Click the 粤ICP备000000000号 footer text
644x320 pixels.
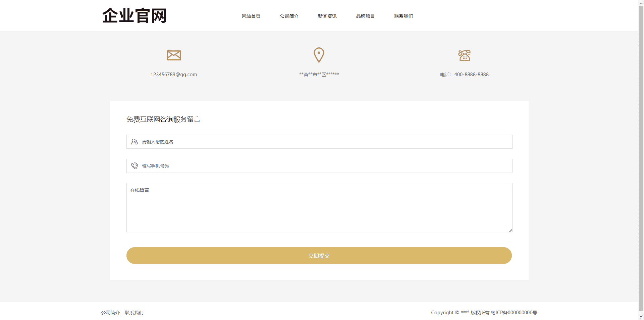point(514,313)
